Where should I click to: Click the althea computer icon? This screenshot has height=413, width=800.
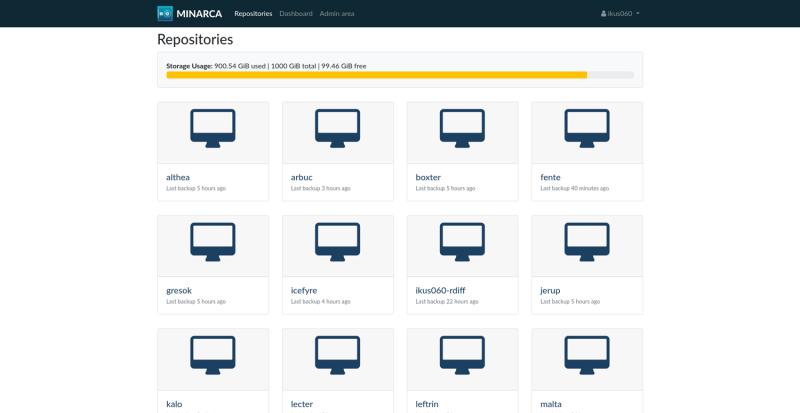pos(213,129)
